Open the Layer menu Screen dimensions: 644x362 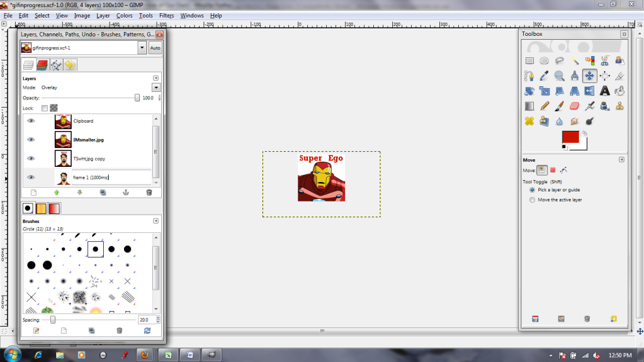click(103, 16)
